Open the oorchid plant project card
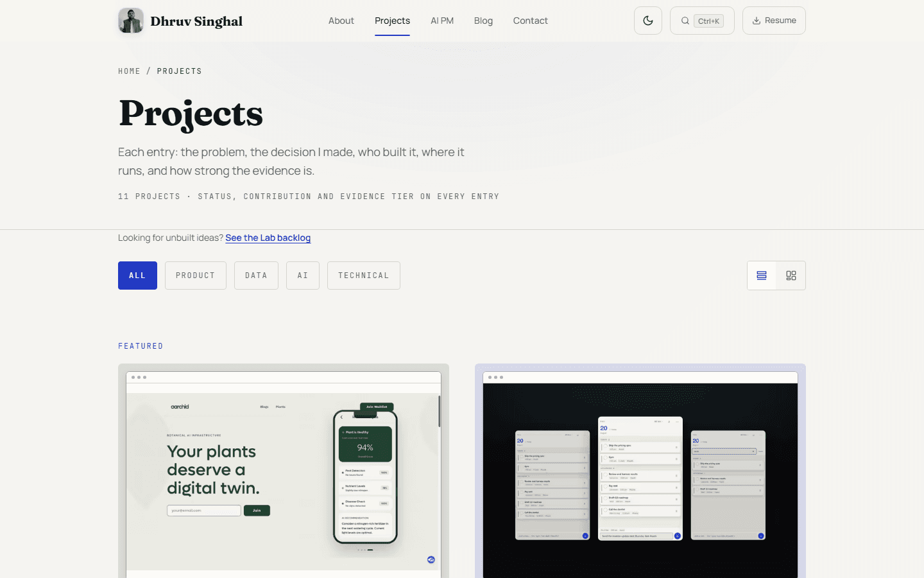 pyautogui.click(x=284, y=471)
